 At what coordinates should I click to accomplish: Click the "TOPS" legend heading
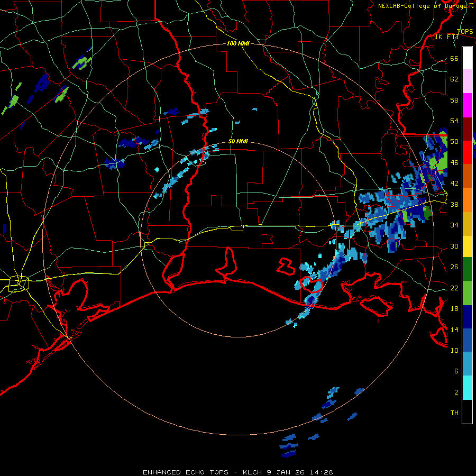[465, 32]
